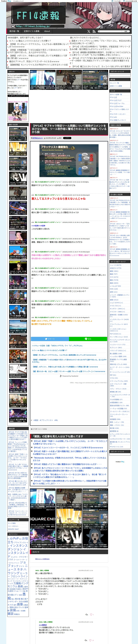Click the header search input field

110,31
